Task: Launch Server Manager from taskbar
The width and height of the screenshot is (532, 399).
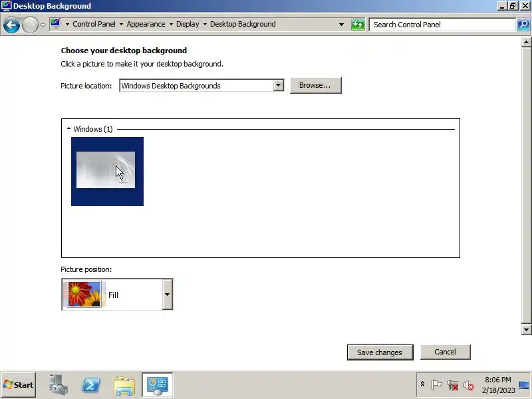Action: (x=58, y=385)
